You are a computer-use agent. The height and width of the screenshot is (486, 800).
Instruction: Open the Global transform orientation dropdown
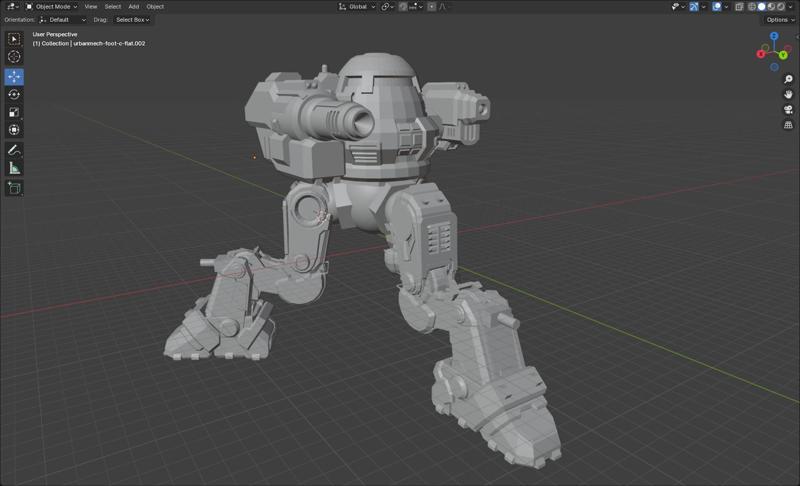[357, 7]
